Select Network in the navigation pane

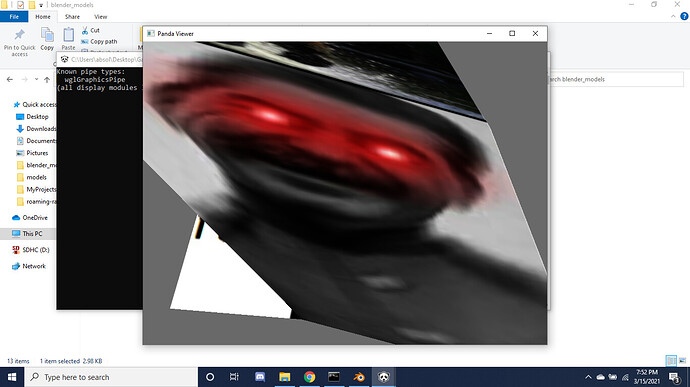(x=29, y=266)
